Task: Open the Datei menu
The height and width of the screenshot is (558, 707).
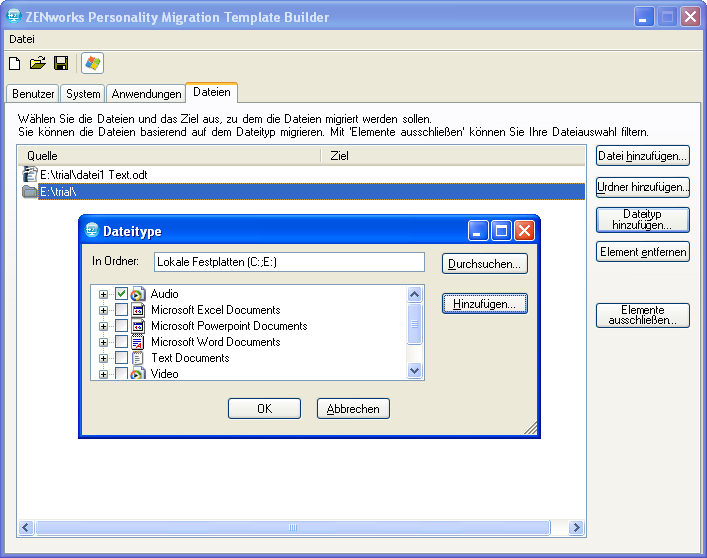Action: (x=22, y=39)
